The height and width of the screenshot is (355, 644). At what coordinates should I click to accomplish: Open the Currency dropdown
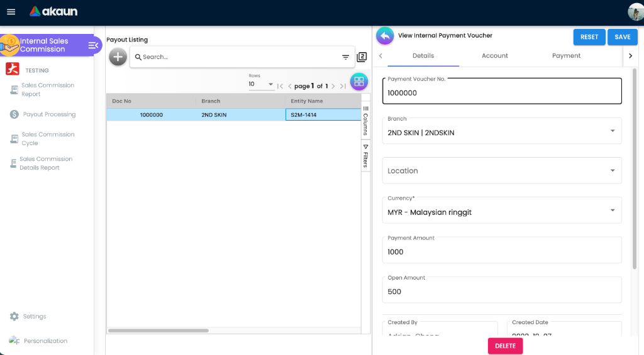[502, 210]
